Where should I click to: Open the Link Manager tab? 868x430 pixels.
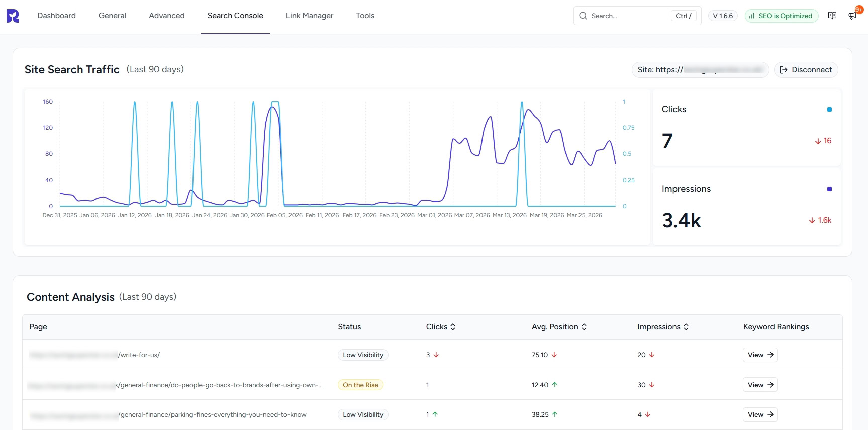coord(310,16)
